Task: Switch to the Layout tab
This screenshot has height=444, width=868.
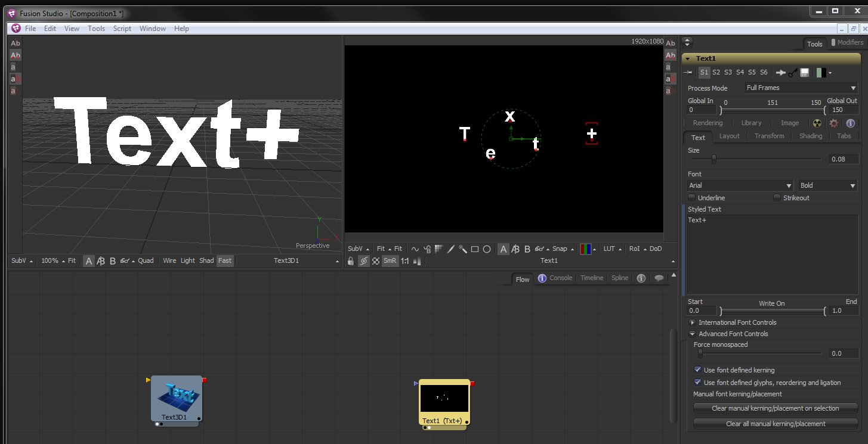Action: point(729,136)
